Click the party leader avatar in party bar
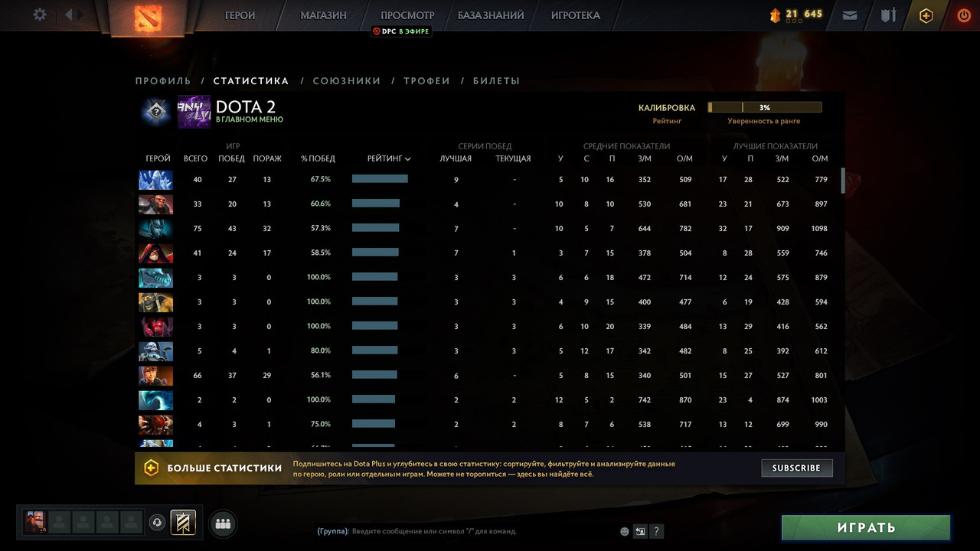Screen dimensions: 980x551 coord(35,523)
